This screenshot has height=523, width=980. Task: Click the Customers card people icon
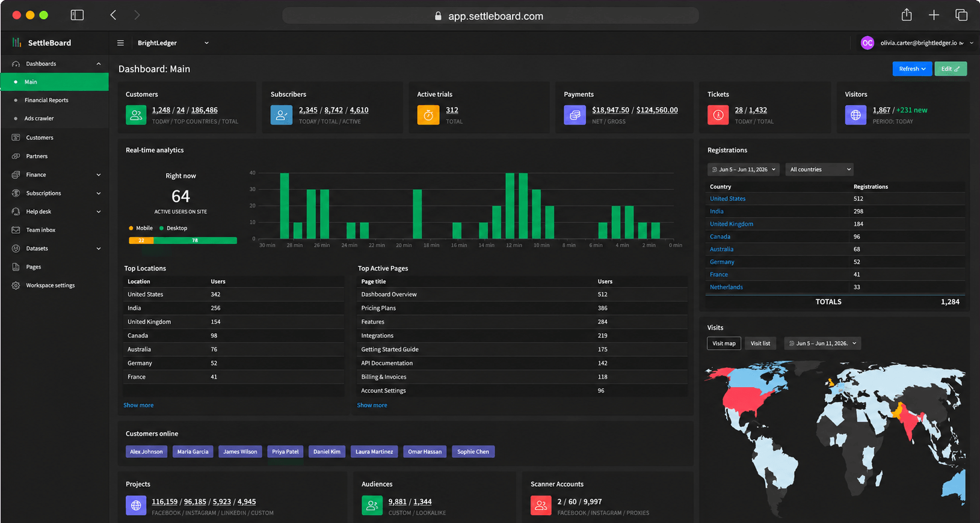coord(136,115)
